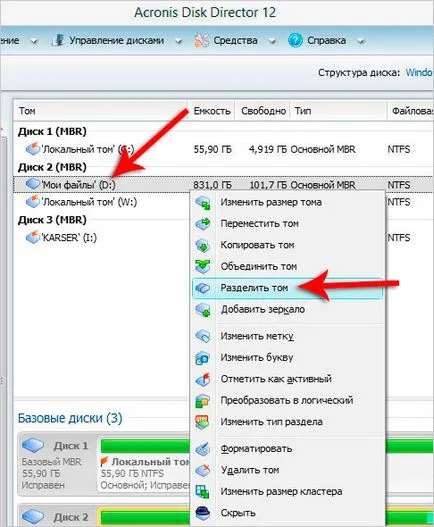Choose Изменить тип раздела entry

click(287, 422)
